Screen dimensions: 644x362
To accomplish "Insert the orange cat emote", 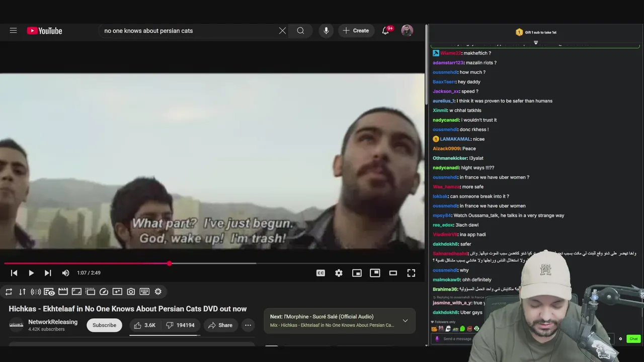I will click(x=434, y=329).
